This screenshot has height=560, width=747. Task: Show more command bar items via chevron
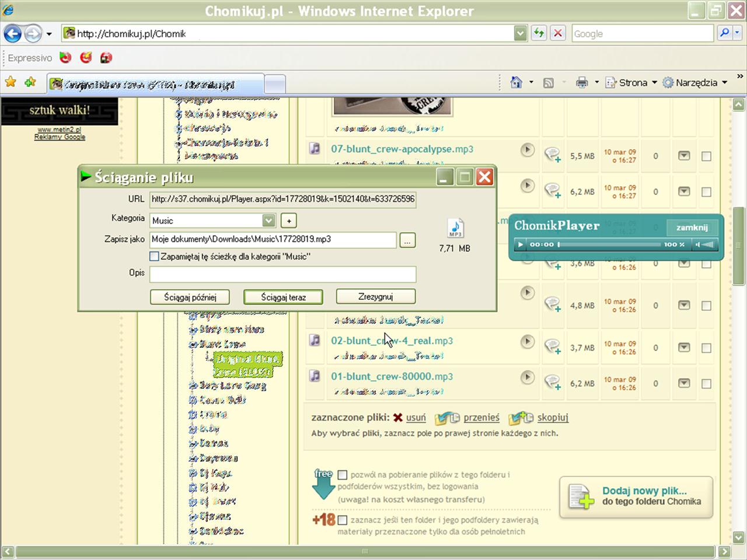[740, 76]
